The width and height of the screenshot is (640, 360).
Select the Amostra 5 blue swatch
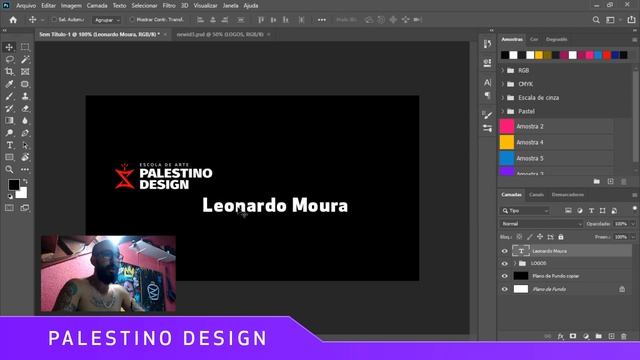click(507, 158)
